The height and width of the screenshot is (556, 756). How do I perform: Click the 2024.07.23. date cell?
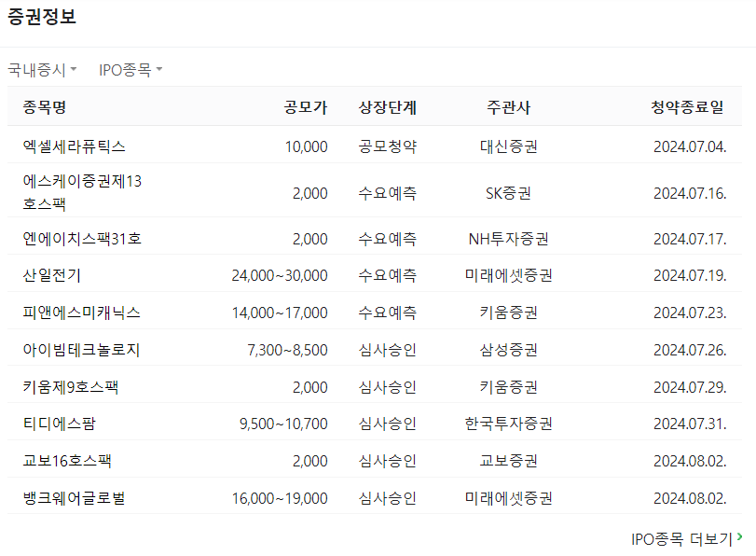pos(690,313)
